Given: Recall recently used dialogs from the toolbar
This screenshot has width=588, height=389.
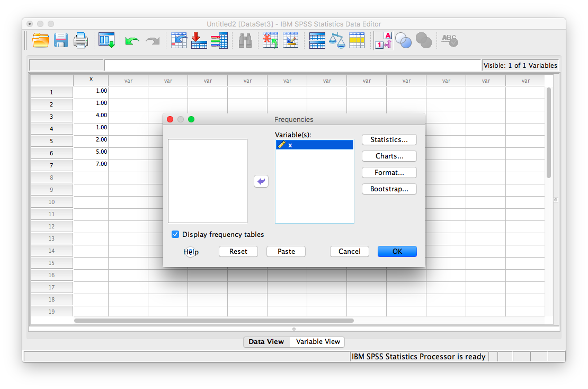Looking at the screenshot, I should click(x=106, y=40).
